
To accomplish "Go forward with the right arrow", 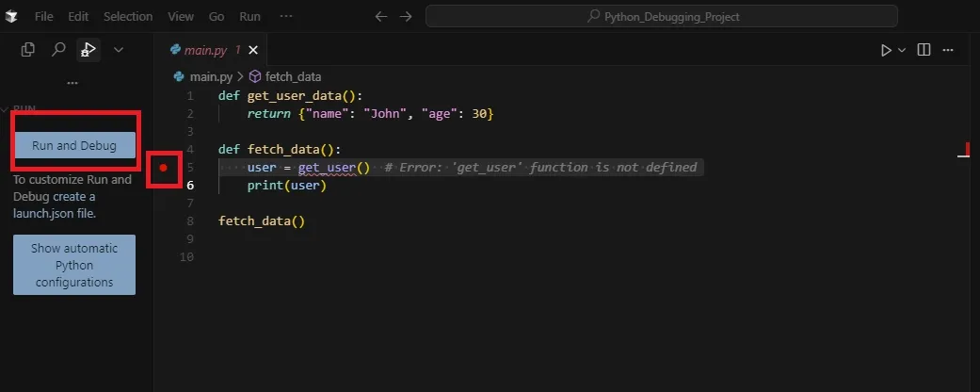I will pyautogui.click(x=406, y=17).
